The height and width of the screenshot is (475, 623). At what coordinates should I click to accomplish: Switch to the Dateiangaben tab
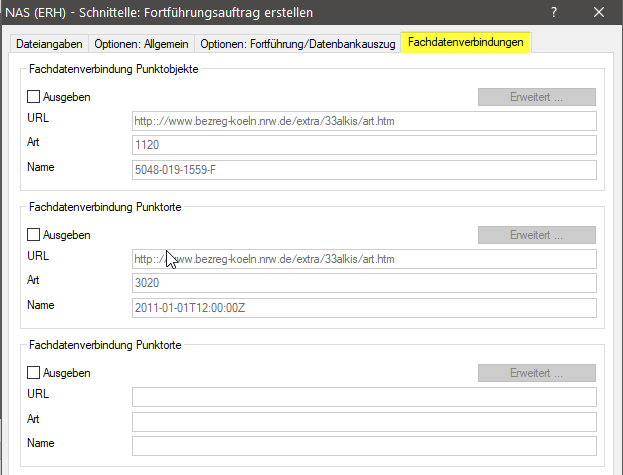pos(49,44)
